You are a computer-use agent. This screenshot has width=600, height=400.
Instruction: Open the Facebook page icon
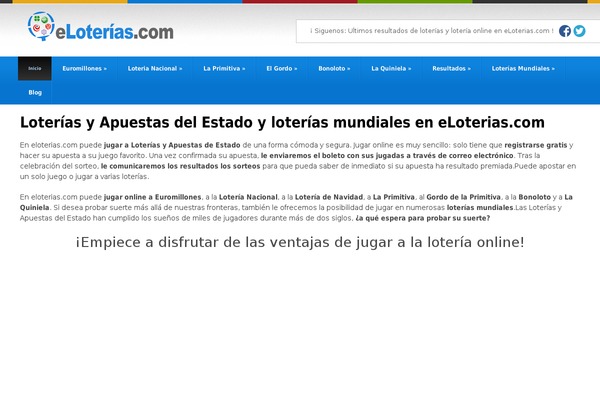coord(565,31)
